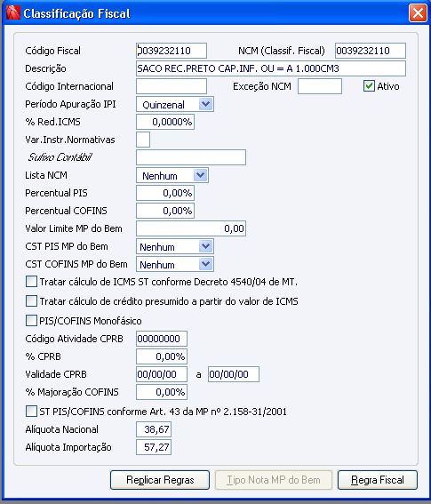Image resolution: width=431 pixels, height=504 pixels.
Task: Click the 'Período Apuração IPI' label
Action: pyautogui.click(x=70, y=104)
